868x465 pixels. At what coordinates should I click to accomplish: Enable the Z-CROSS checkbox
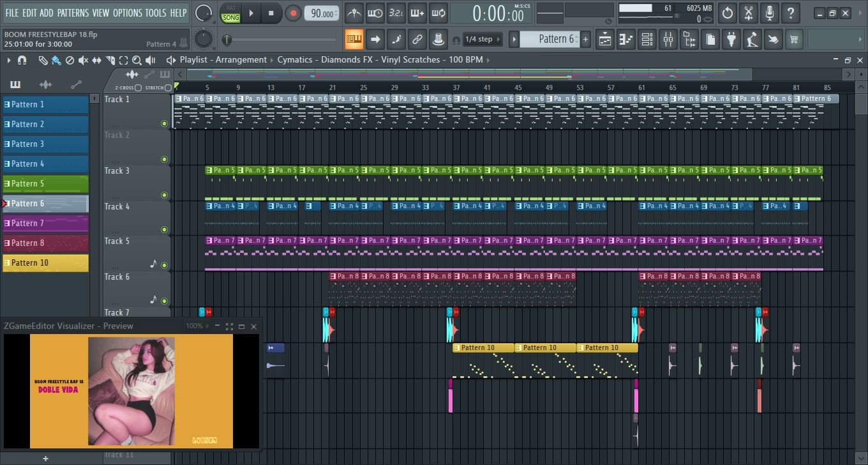click(138, 88)
